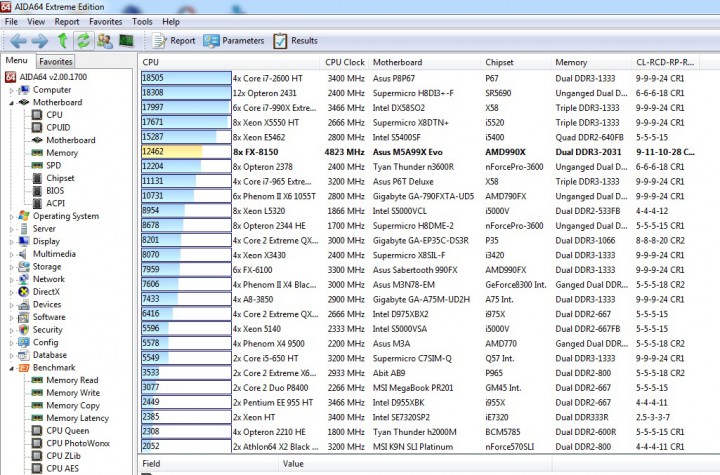
Task: Expand the Storage tree node
Action: tap(11, 267)
